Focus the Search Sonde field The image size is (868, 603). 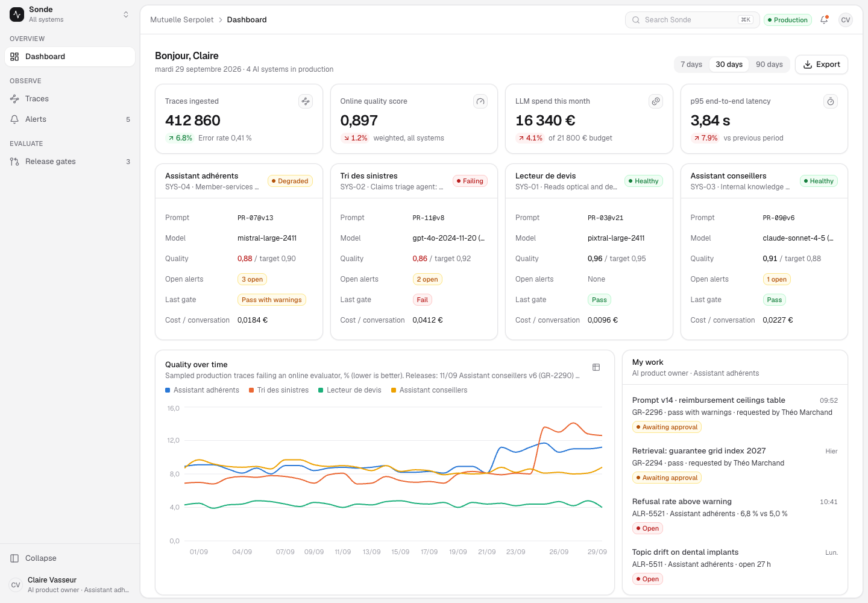click(693, 20)
